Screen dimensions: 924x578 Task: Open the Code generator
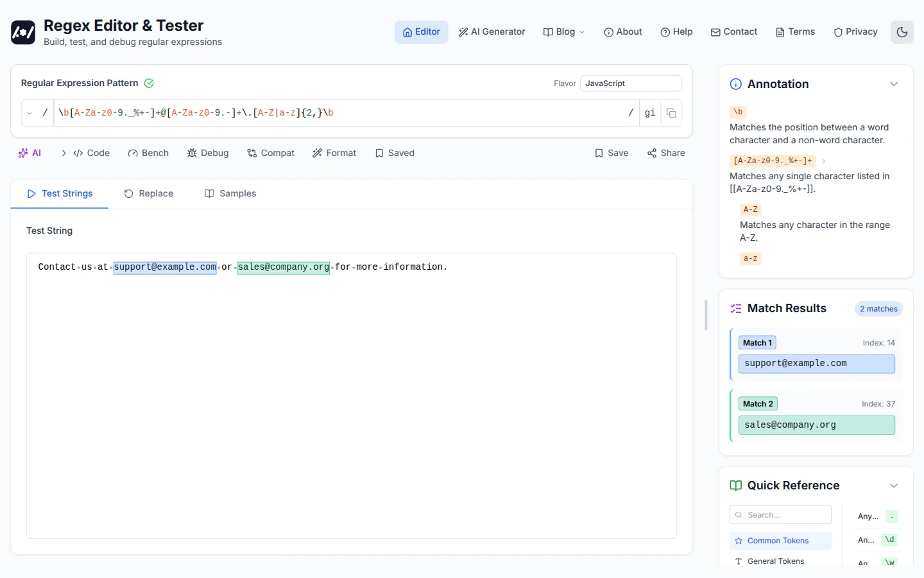tap(91, 153)
